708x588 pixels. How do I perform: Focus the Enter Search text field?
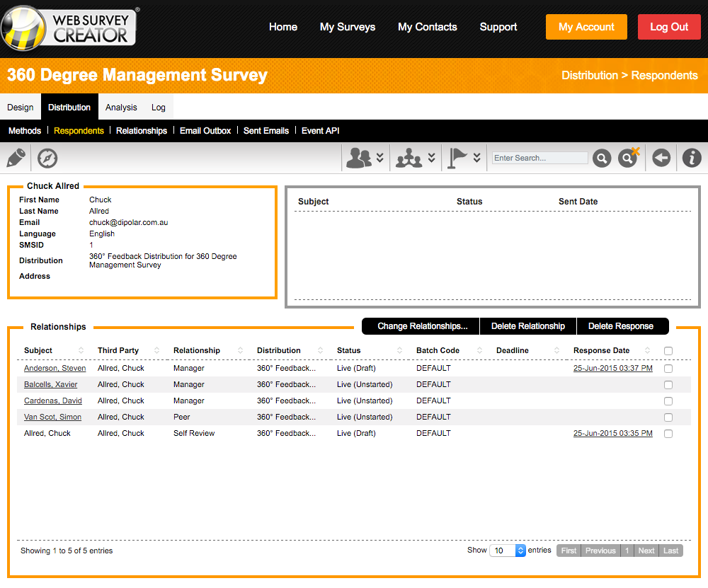[540, 158]
